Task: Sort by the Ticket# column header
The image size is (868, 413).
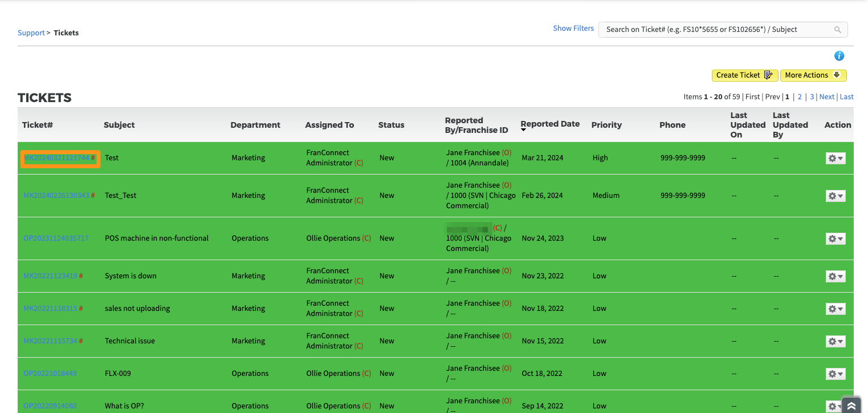Action: 38,125
